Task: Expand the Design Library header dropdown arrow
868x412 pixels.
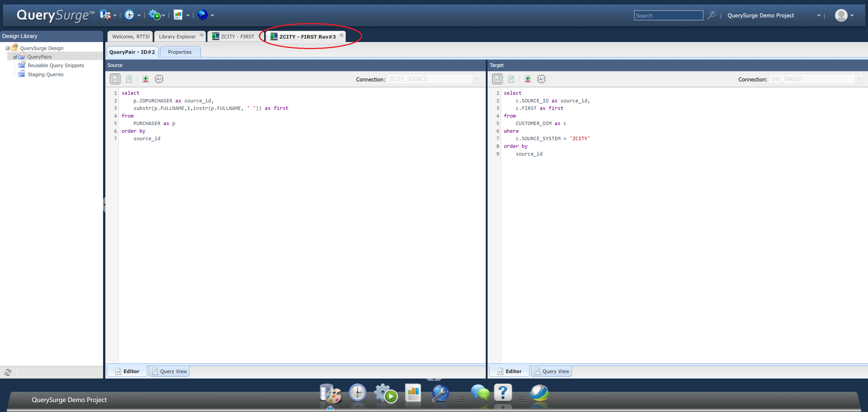Action: 115,15
